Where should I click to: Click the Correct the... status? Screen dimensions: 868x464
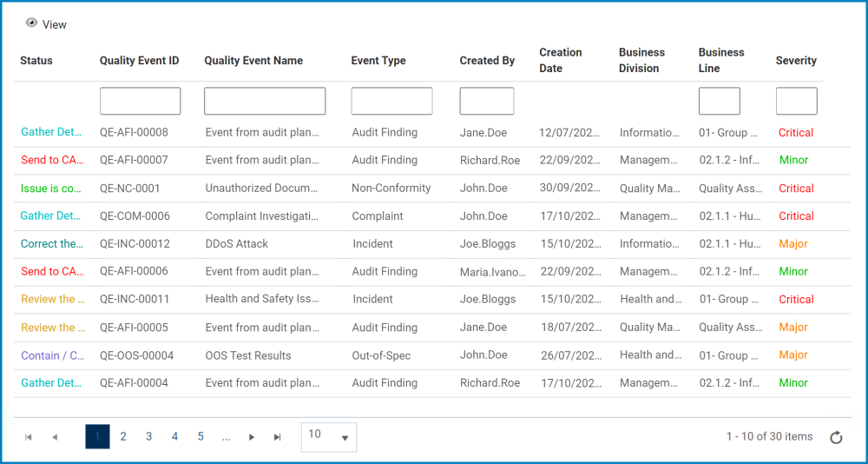52,243
